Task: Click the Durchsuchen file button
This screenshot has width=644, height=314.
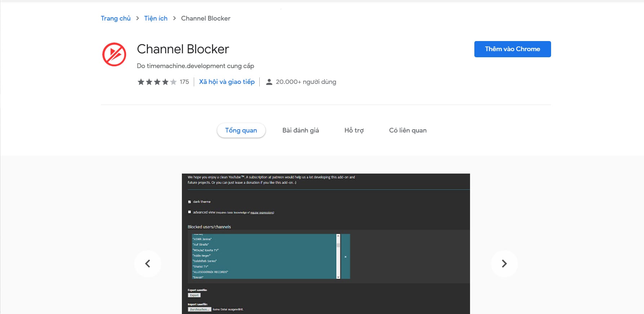Action: pyautogui.click(x=199, y=309)
